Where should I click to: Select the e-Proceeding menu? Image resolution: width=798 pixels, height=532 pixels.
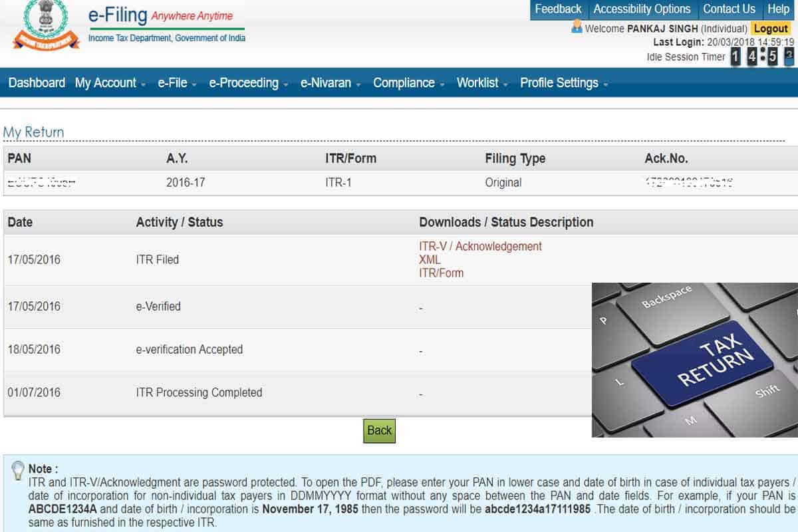243,82
